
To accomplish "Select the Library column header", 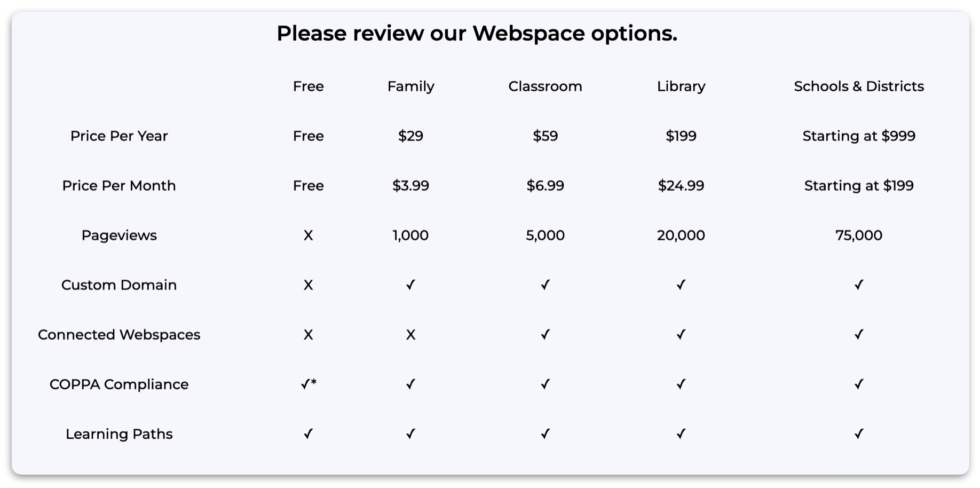I will pyautogui.click(x=681, y=86).
